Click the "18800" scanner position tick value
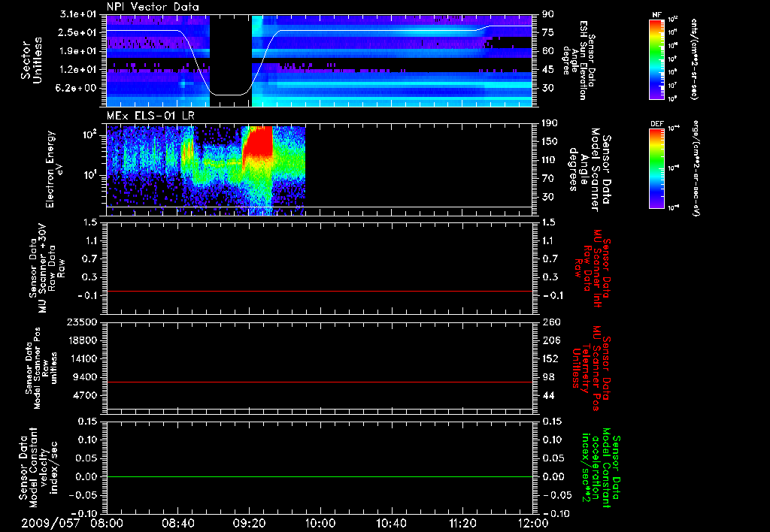Viewport: 770px width, 532px height. (x=82, y=340)
